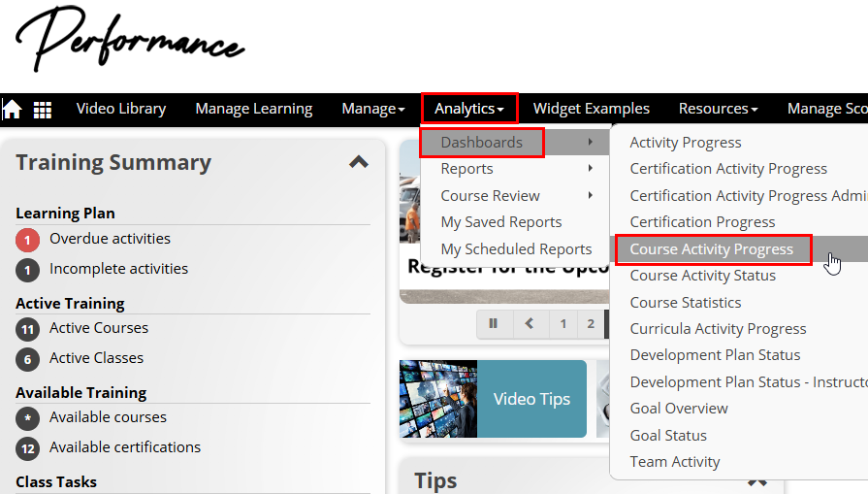Open the Resources dropdown menu
The image size is (868, 494).
(718, 109)
